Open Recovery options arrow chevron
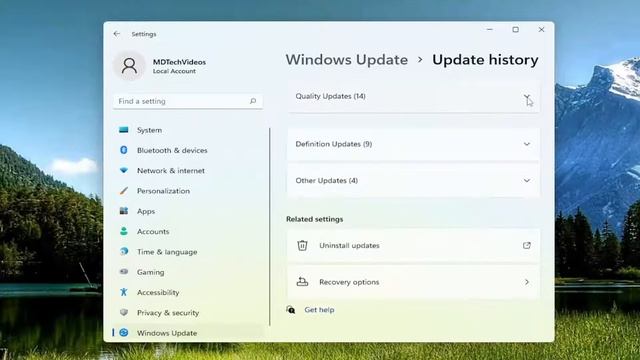Image resolution: width=640 pixels, height=360 pixels. (x=527, y=282)
